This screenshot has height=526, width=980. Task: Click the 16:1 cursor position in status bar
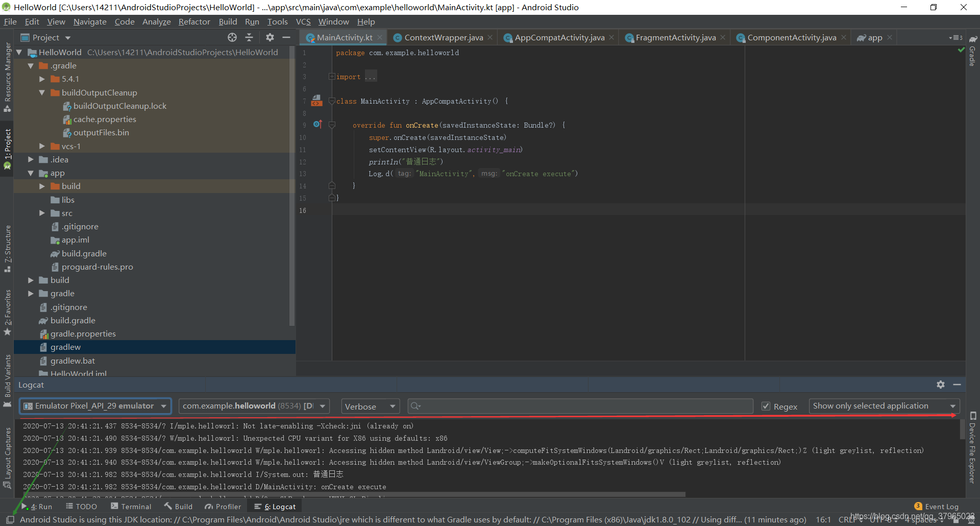[x=823, y=519]
